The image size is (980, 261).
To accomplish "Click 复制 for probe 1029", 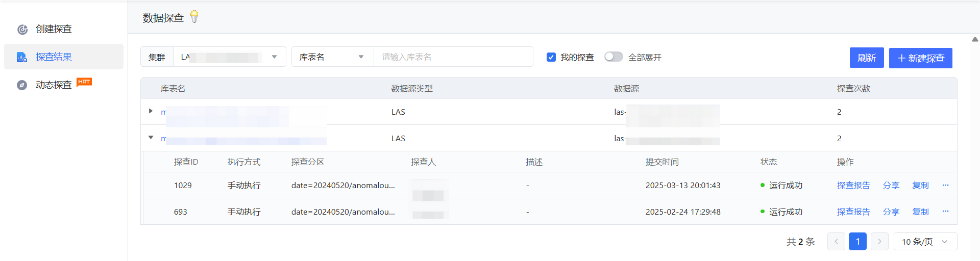I will [x=920, y=185].
